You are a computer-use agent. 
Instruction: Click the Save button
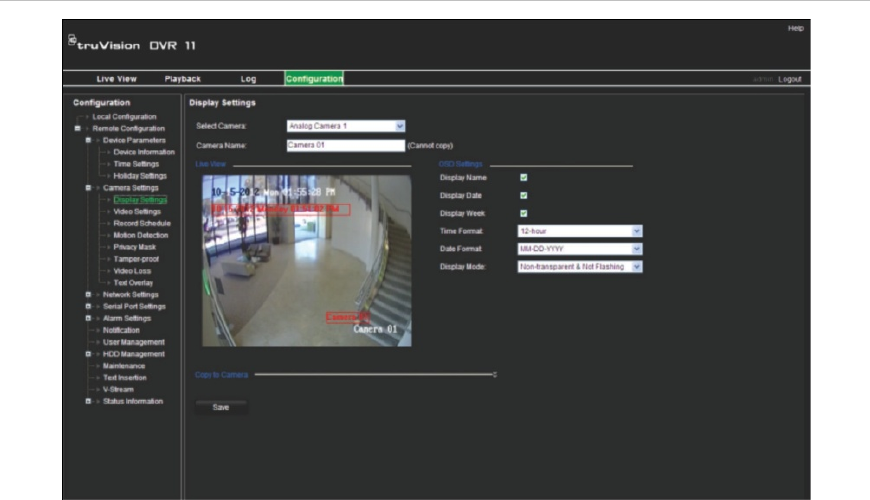coord(221,407)
